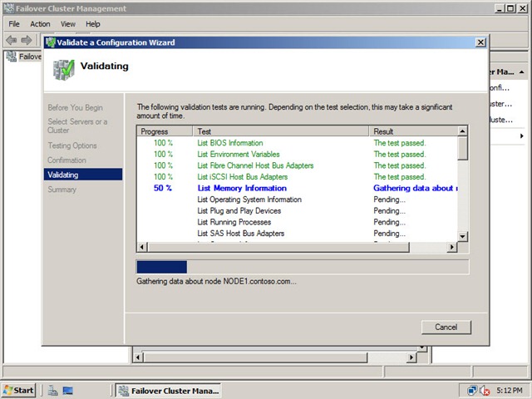Click the wizard title bar icon
This screenshot has width=532, height=399.
51,42
